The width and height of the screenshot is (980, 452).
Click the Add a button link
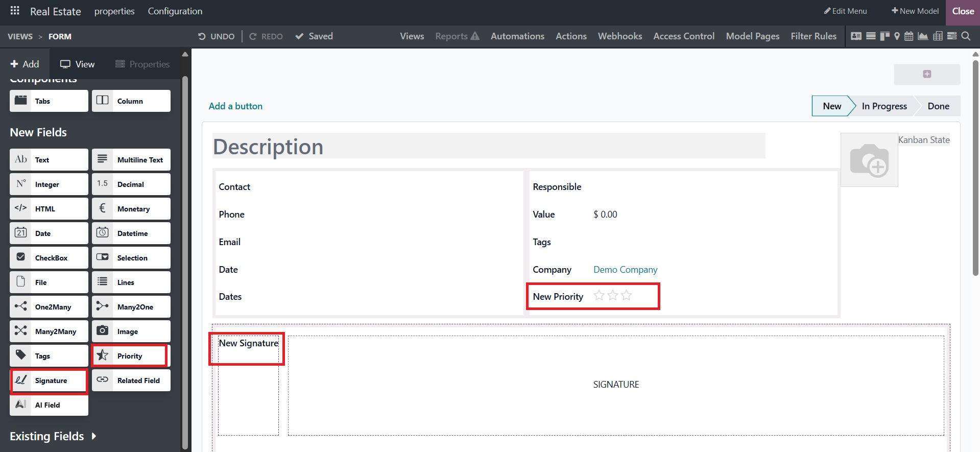pyautogui.click(x=235, y=106)
